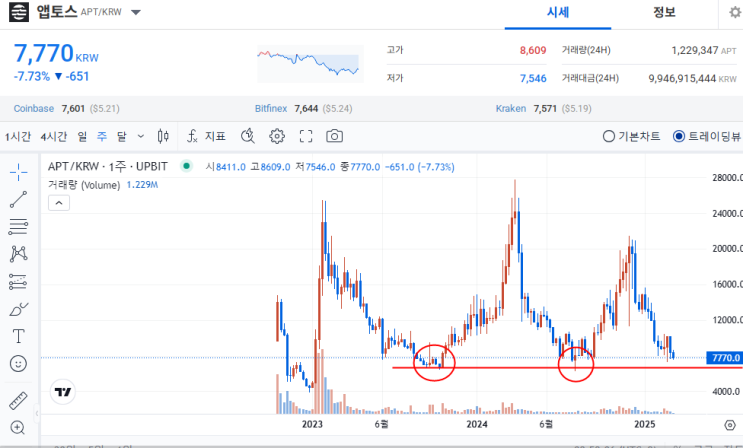Open chart axis settings gear
This screenshot has height=448, width=743.
tap(730, 425)
